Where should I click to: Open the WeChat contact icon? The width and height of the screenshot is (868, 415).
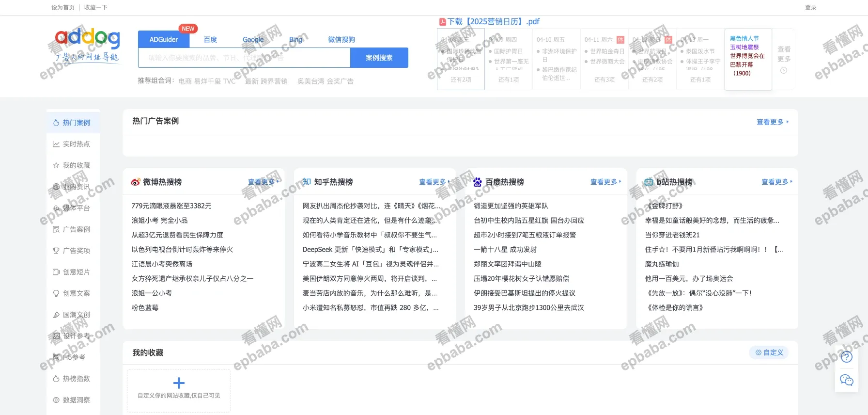pyautogui.click(x=847, y=380)
